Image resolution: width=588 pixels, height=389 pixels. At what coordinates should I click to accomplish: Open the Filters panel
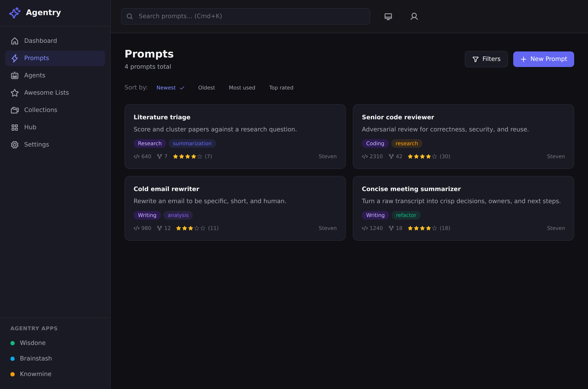(x=486, y=59)
